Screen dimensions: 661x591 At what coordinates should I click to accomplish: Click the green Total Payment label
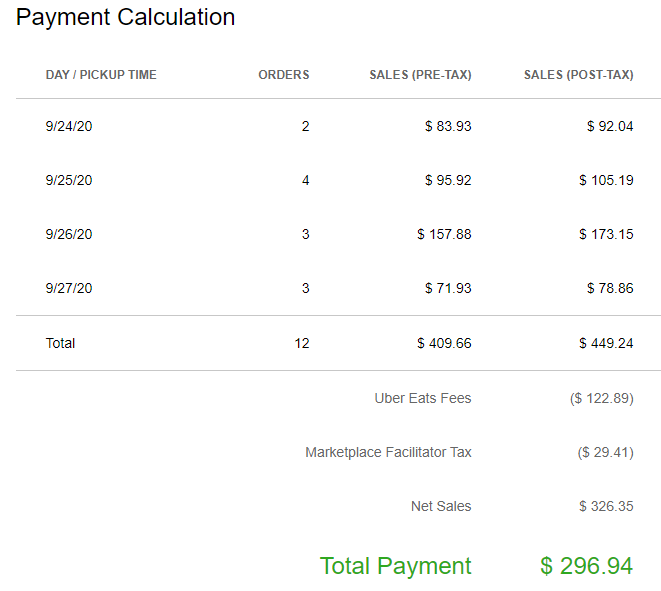[x=395, y=566]
